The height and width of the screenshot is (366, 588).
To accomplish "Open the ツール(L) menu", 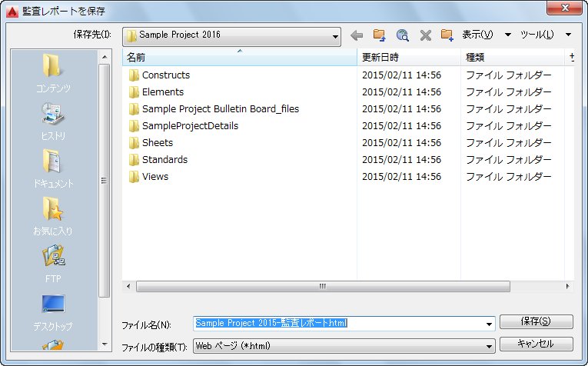I will [537, 35].
